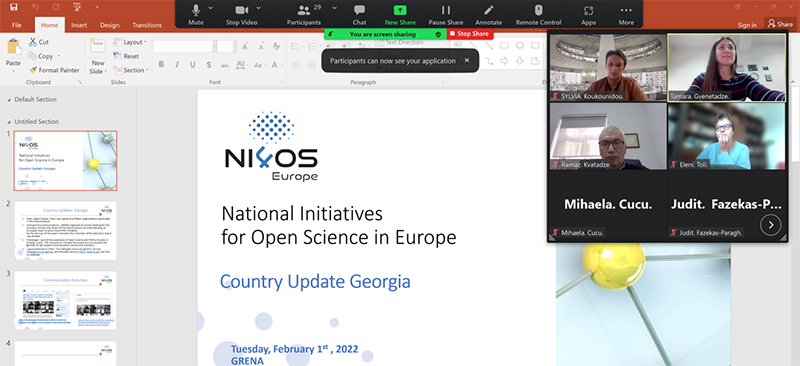Viewport: 800px width, 366px height.
Task: Open the Transitions ribbon tab
Action: click(x=147, y=25)
